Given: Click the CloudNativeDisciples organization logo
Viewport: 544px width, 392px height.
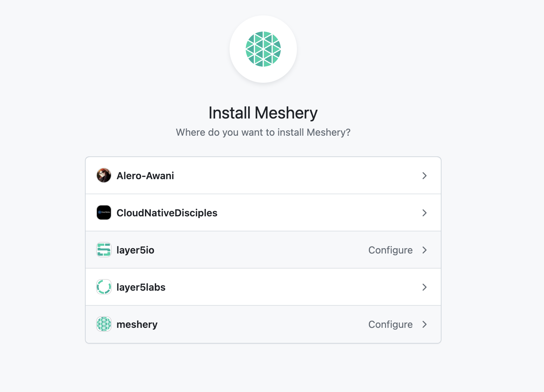Looking at the screenshot, I should point(104,212).
